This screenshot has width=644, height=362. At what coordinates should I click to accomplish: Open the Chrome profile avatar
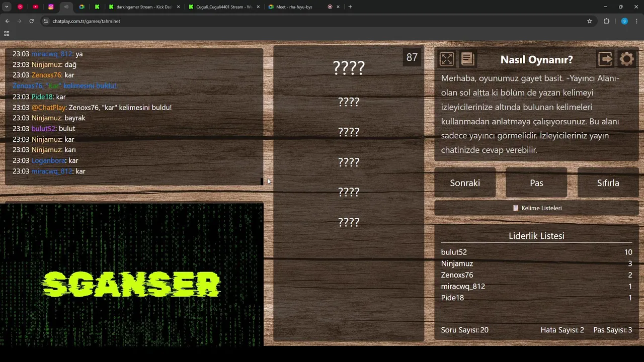pos(624,21)
